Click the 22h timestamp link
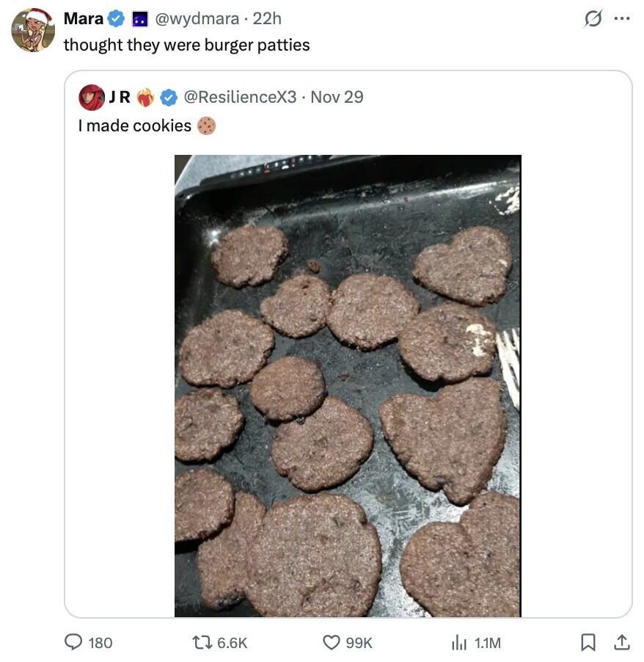This screenshot has width=644, height=662. point(266,18)
